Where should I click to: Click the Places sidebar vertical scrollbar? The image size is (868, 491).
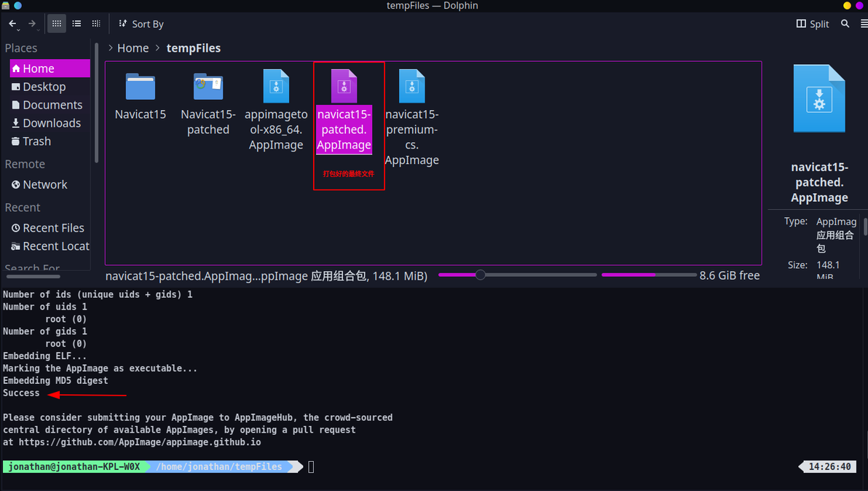(96, 103)
